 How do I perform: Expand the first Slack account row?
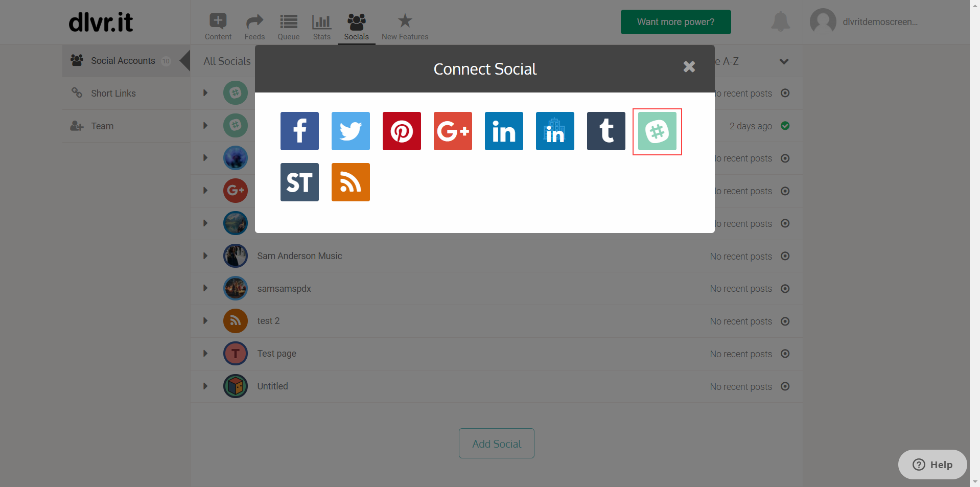click(205, 93)
